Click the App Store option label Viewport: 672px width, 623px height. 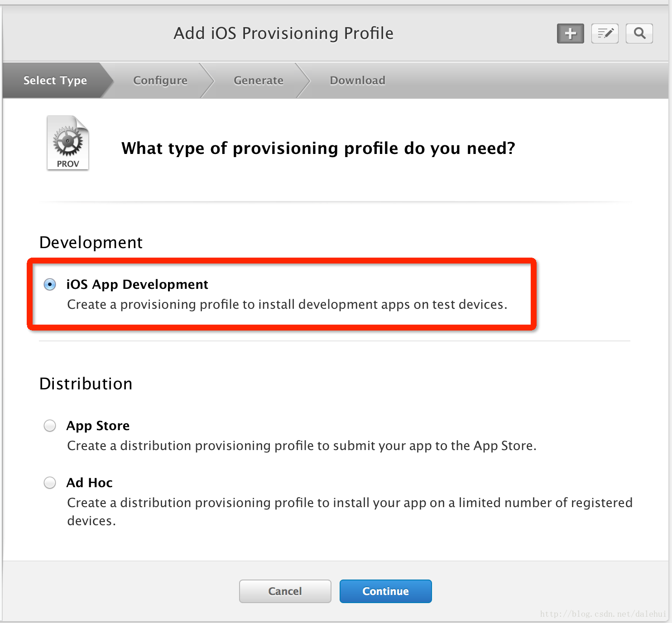point(98,426)
